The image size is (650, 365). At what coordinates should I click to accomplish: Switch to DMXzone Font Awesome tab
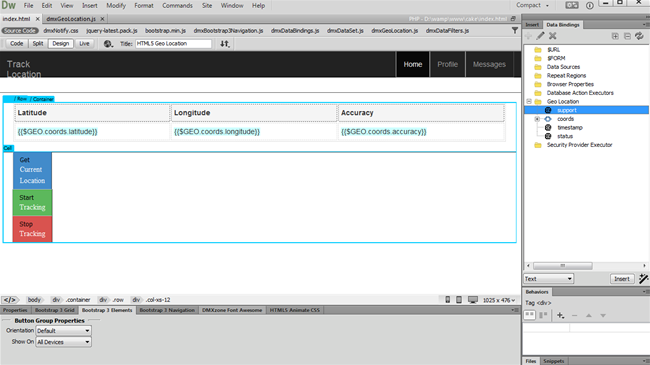(232, 310)
